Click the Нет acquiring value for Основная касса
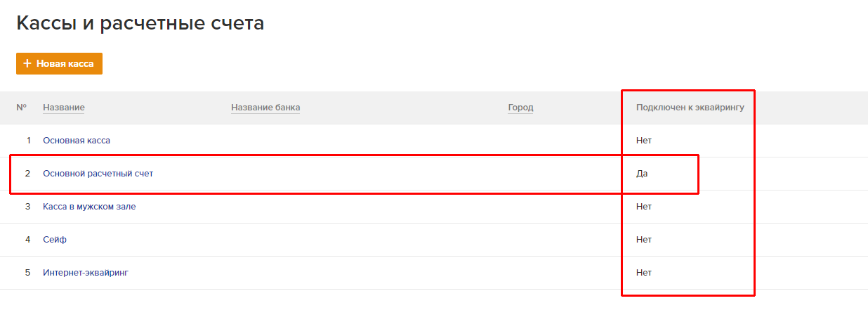This screenshot has width=868, height=322. [644, 141]
